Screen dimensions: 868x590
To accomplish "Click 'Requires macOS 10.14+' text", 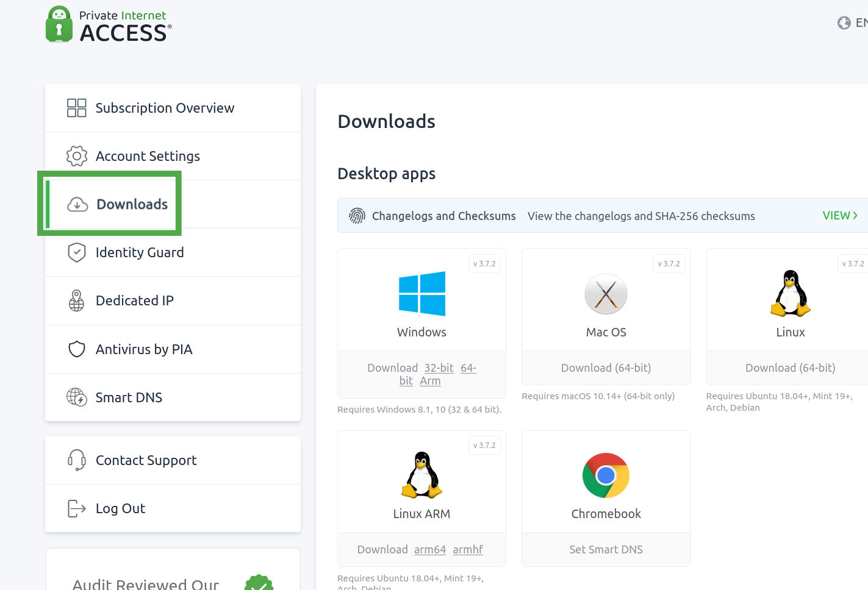I will (x=598, y=396).
